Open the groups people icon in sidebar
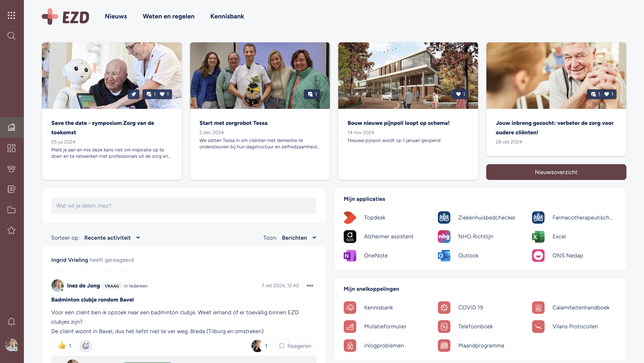 click(x=11, y=169)
